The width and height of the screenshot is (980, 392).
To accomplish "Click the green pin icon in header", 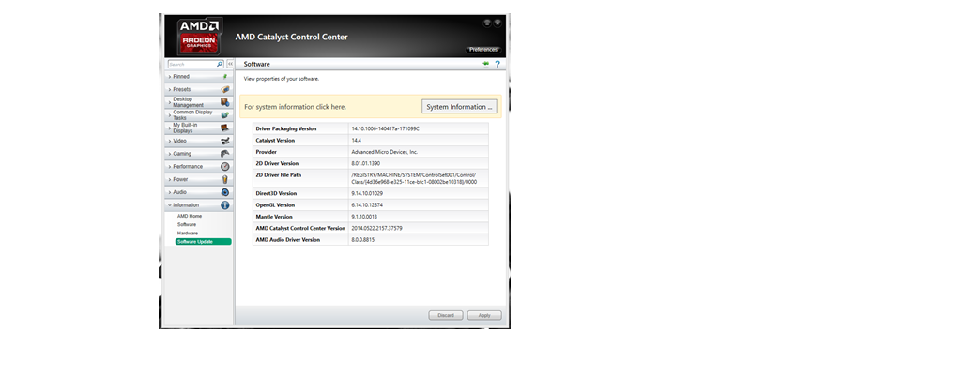I will coord(486,64).
